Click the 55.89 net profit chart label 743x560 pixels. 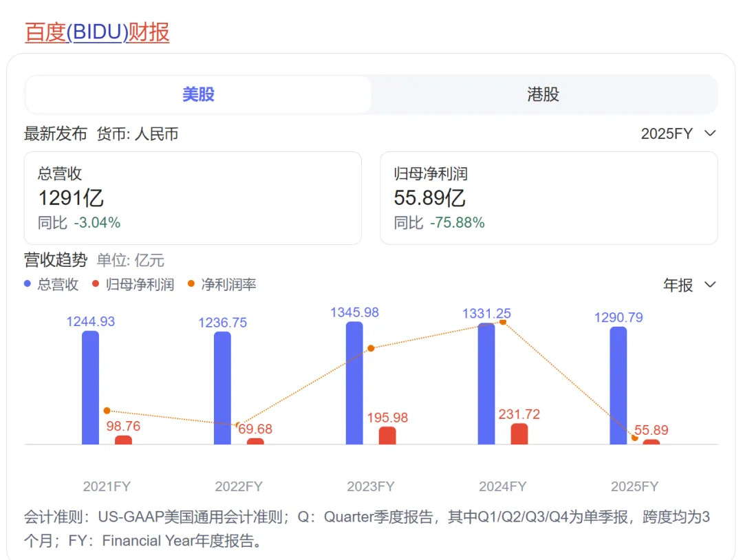[652, 430]
